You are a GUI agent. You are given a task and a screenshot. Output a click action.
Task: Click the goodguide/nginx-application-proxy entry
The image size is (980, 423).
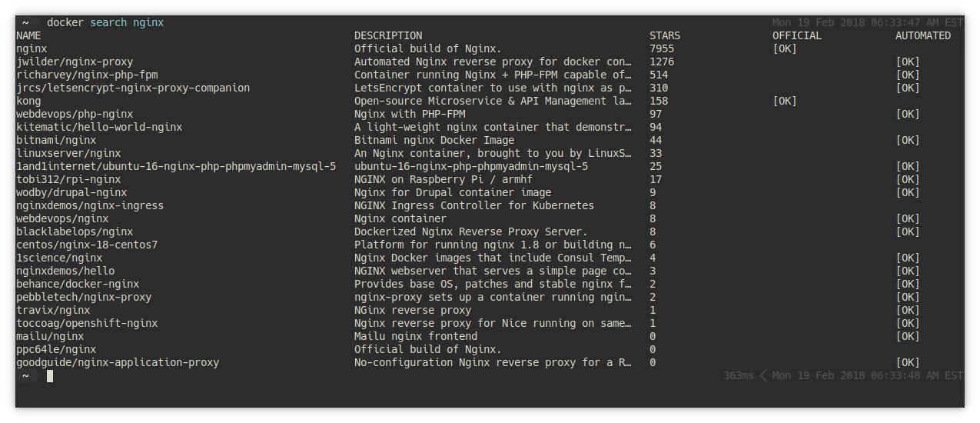tap(118, 362)
